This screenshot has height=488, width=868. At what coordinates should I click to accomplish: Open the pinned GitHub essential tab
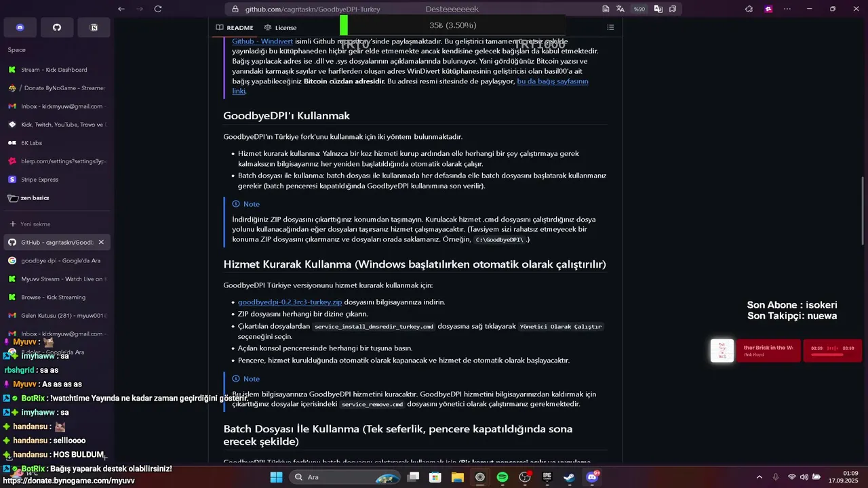tap(57, 27)
